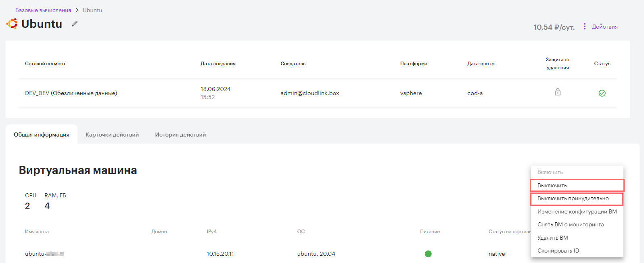
Task: Choose Выключить принудительно menu entry
Action: (x=577, y=199)
